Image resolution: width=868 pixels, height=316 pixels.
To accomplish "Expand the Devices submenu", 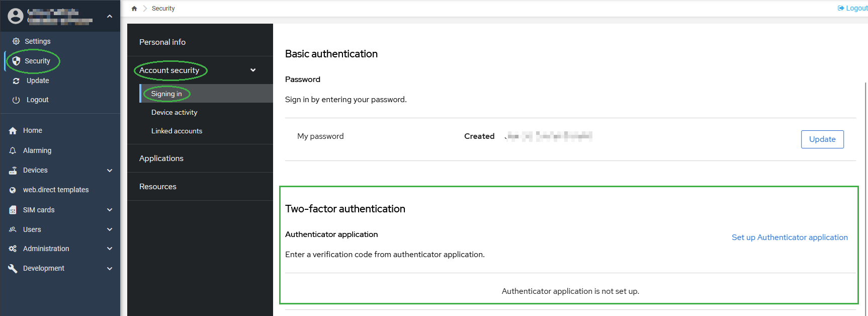I will point(110,170).
